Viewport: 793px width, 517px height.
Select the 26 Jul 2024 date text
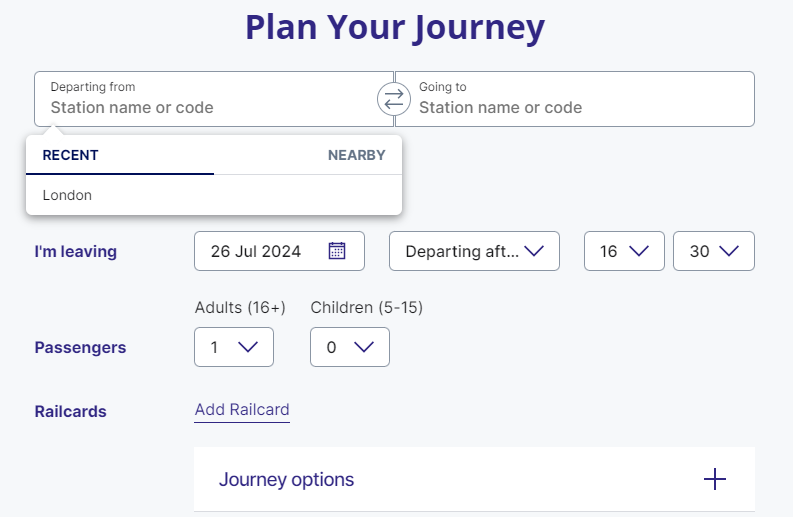click(x=256, y=251)
